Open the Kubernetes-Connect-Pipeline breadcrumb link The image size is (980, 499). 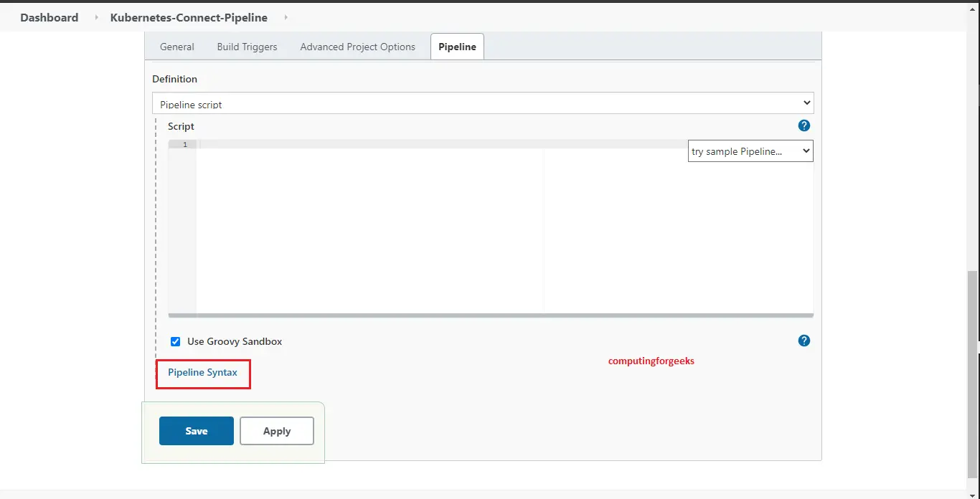point(189,17)
